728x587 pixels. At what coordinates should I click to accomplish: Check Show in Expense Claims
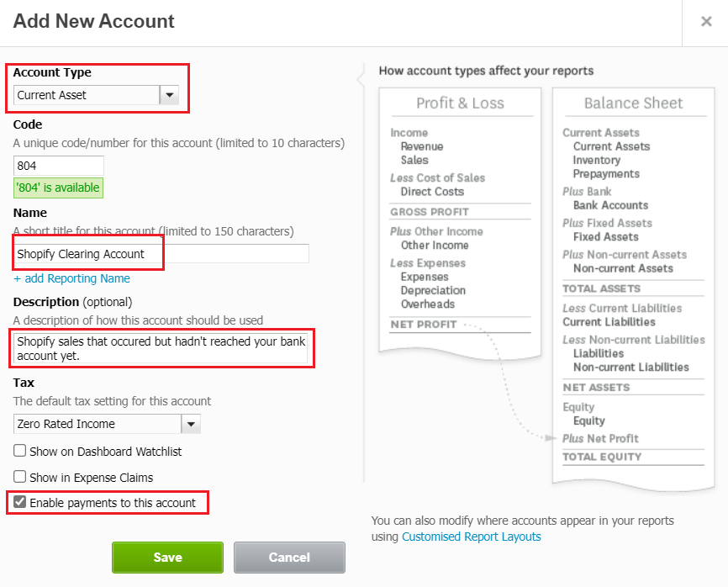19,477
